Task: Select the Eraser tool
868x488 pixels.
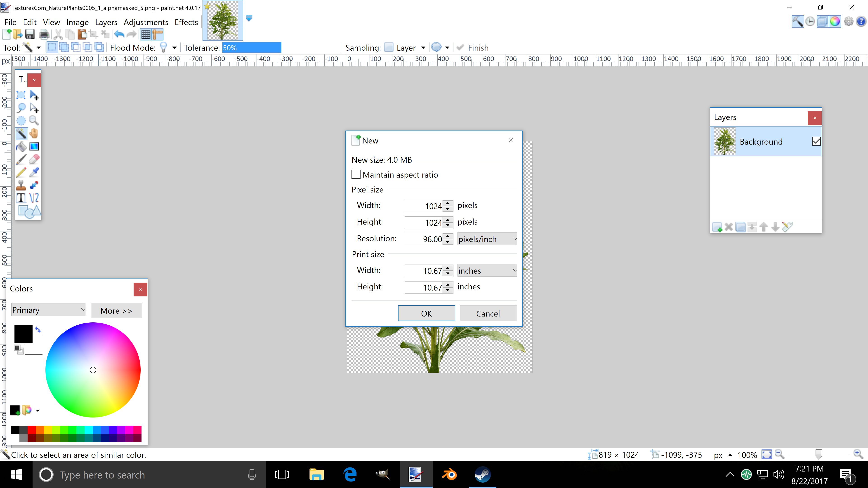Action: pyautogui.click(x=34, y=159)
